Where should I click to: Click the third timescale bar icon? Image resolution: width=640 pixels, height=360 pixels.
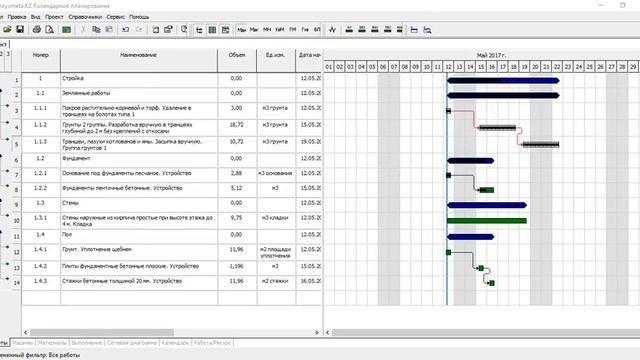click(375, 29)
